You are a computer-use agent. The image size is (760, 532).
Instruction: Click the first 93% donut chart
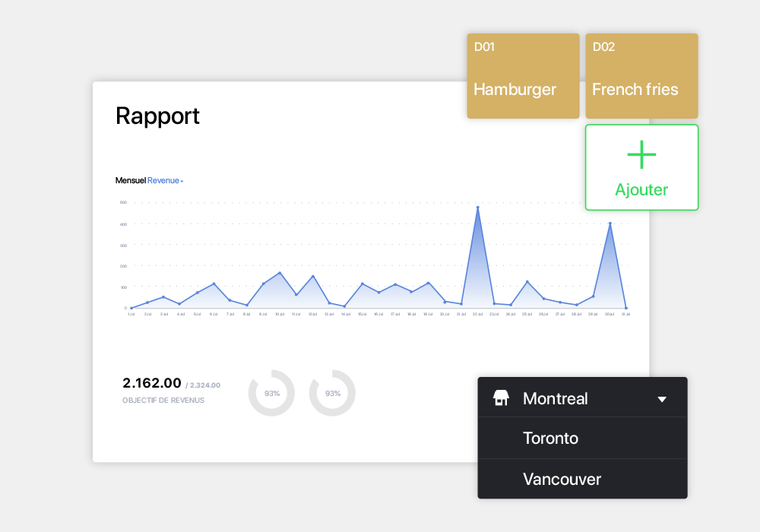271,393
